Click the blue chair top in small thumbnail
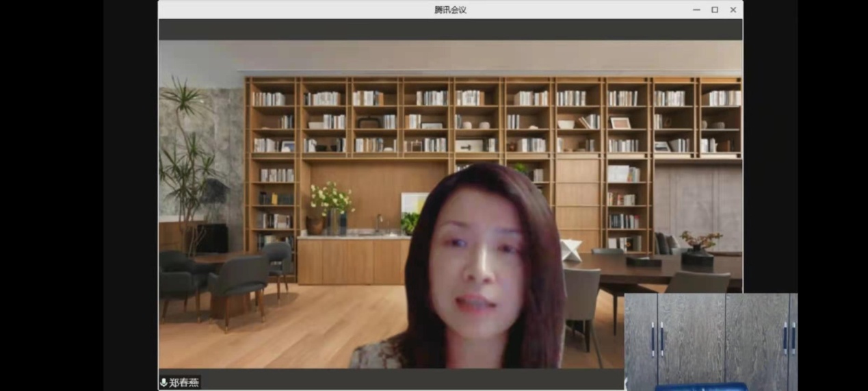Screen dimensions: 868x391 point(701,387)
